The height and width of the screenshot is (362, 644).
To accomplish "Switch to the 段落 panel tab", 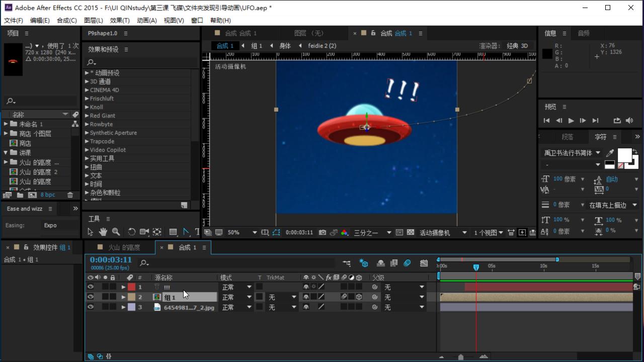I will coord(568,137).
